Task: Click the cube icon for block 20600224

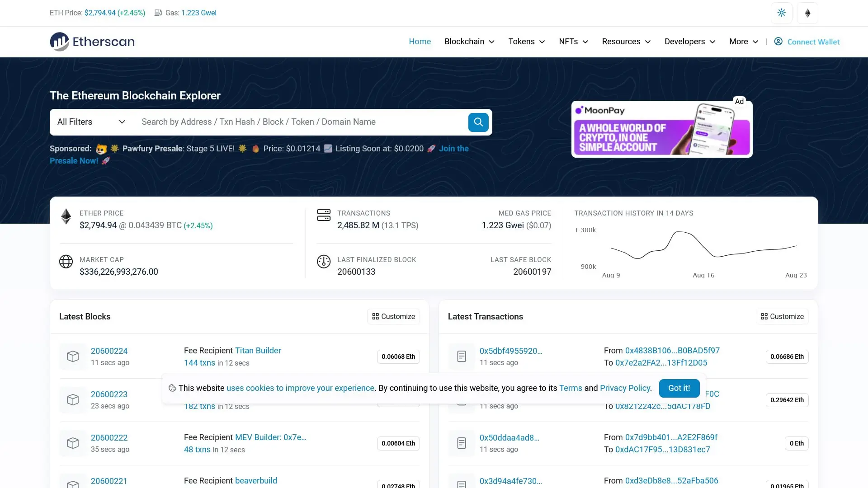Action: tap(73, 357)
